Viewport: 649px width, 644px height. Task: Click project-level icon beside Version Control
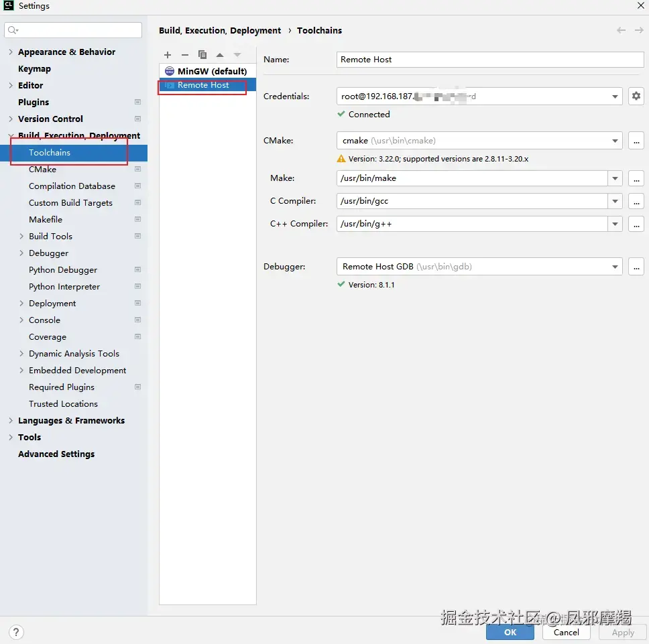point(138,119)
